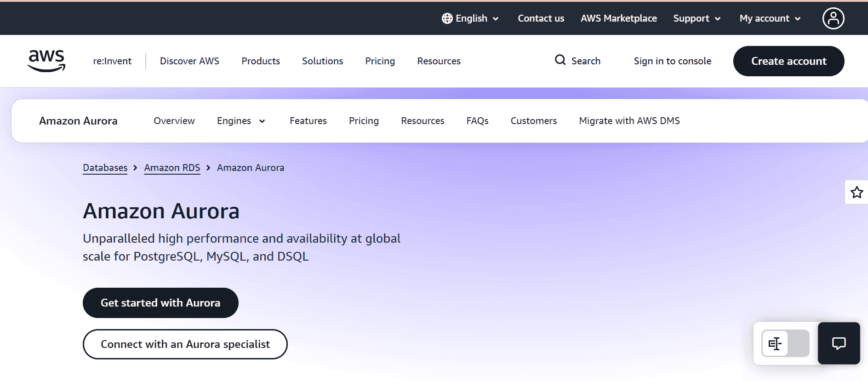Follow the Databases breadcrumb link
Image resolution: width=868 pixels, height=381 pixels.
tap(105, 168)
